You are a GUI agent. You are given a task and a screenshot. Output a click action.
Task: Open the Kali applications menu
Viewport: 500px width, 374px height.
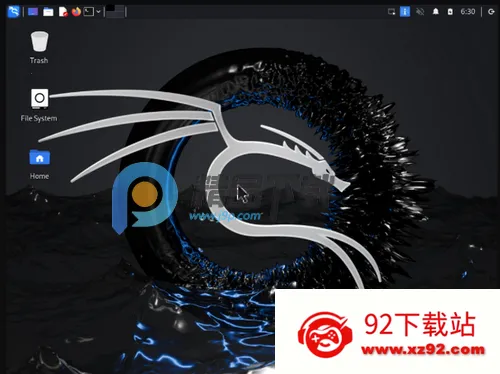[14, 12]
